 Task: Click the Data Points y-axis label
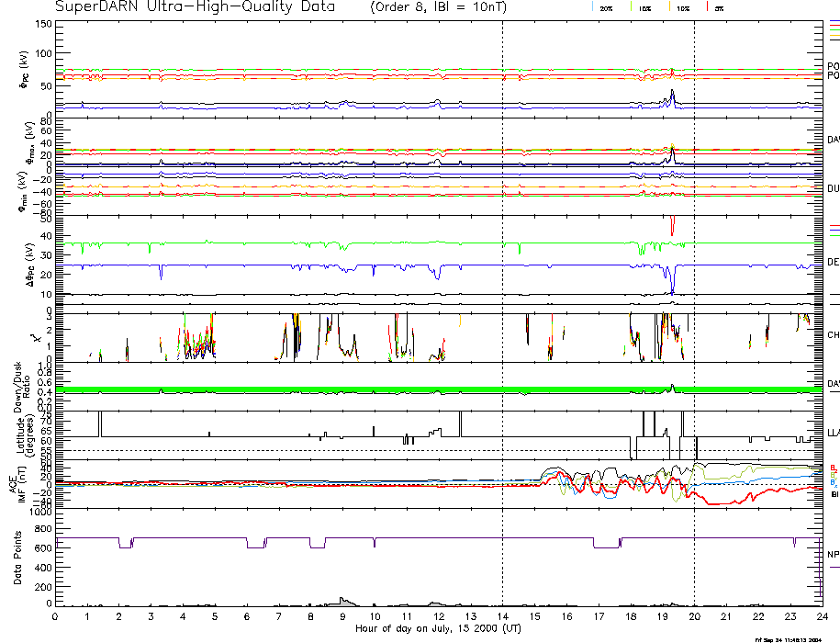point(17,558)
